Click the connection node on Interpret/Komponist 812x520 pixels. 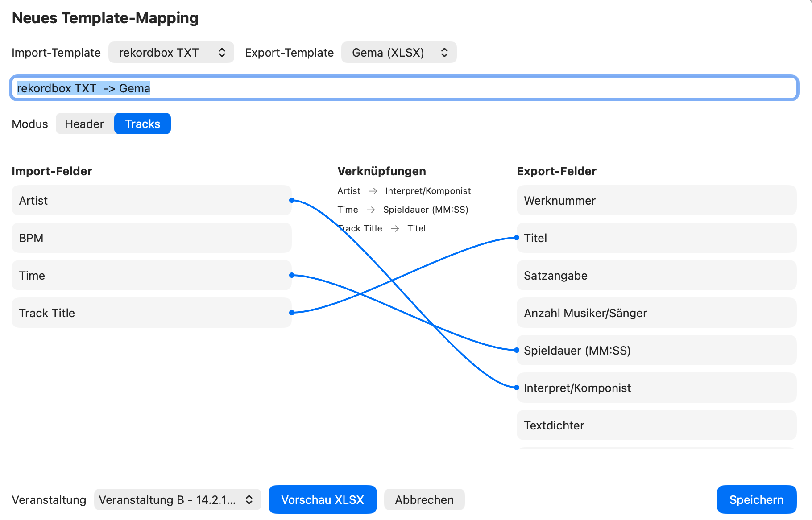click(x=517, y=388)
